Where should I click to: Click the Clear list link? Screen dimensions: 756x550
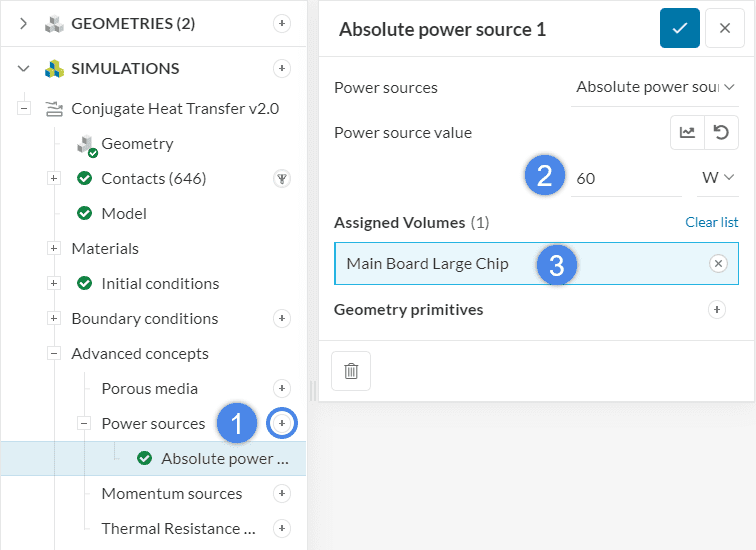point(711,222)
